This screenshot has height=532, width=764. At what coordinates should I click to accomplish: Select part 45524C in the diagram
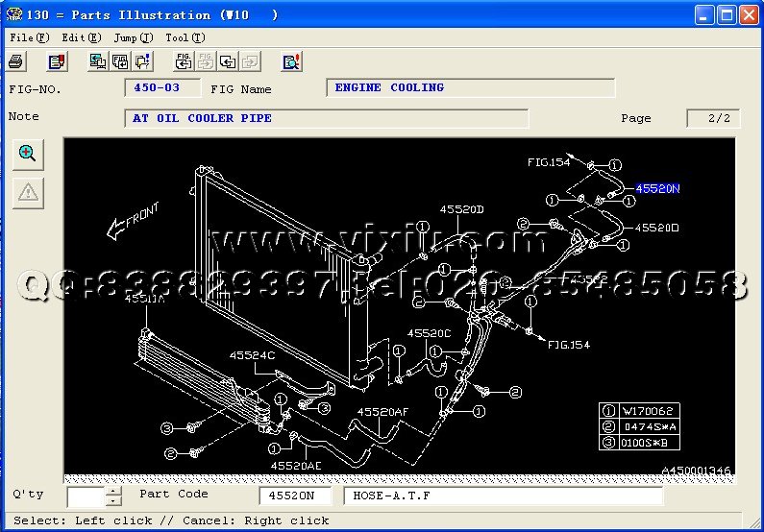pos(252,355)
